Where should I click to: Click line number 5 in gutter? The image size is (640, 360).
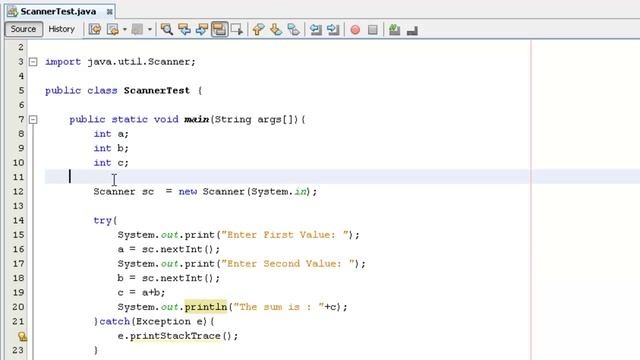(21, 91)
